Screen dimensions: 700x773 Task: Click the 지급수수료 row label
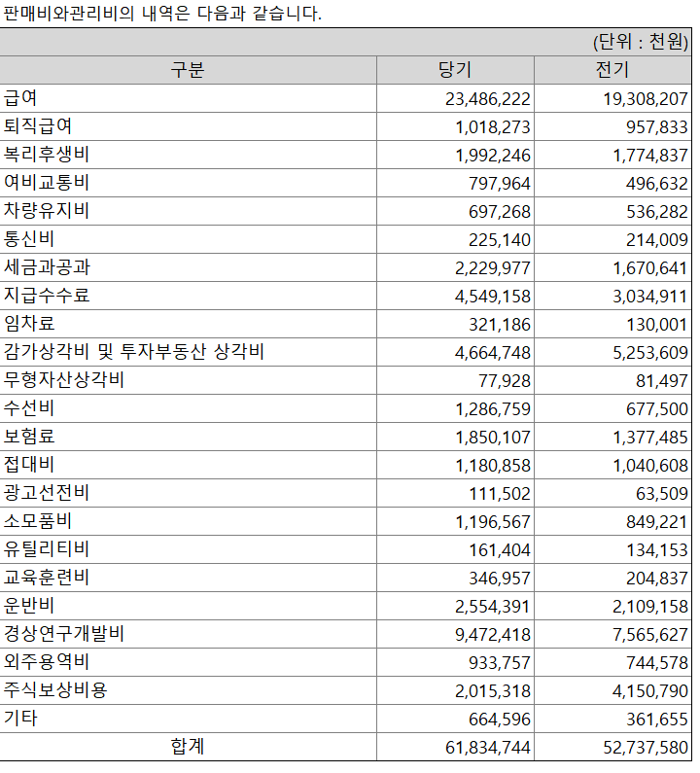47,295
